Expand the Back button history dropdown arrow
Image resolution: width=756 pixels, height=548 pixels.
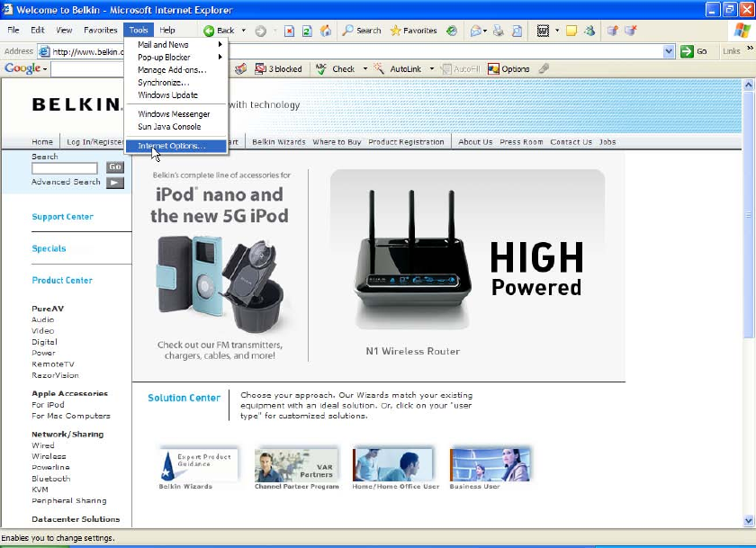point(244,31)
